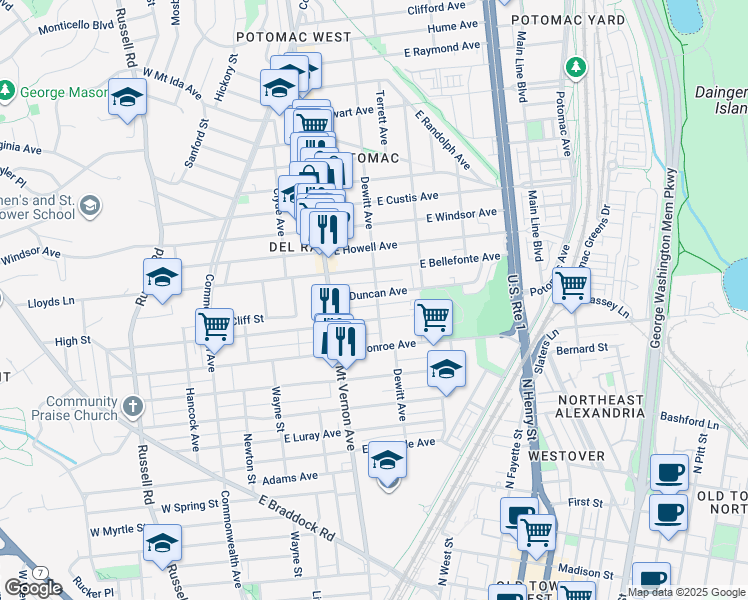Viewport: 748px width, 600px height.
Task: Open the front school marker near W Mt Ida Ave
Action: tap(279, 88)
